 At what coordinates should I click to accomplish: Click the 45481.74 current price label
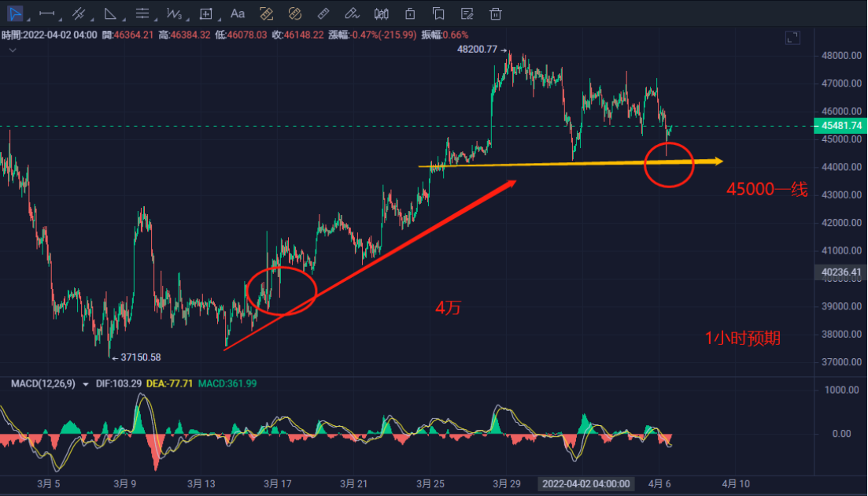coord(841,126)
